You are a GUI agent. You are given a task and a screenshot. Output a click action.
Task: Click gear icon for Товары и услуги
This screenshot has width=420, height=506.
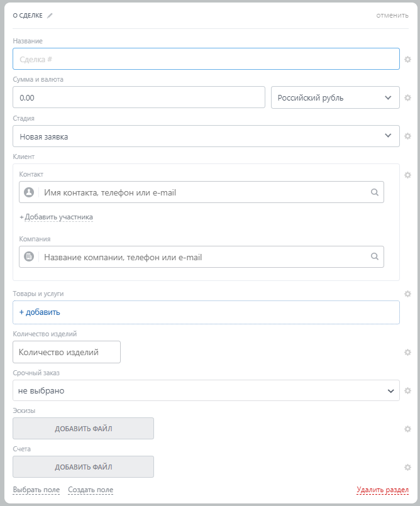coord(407,294)
